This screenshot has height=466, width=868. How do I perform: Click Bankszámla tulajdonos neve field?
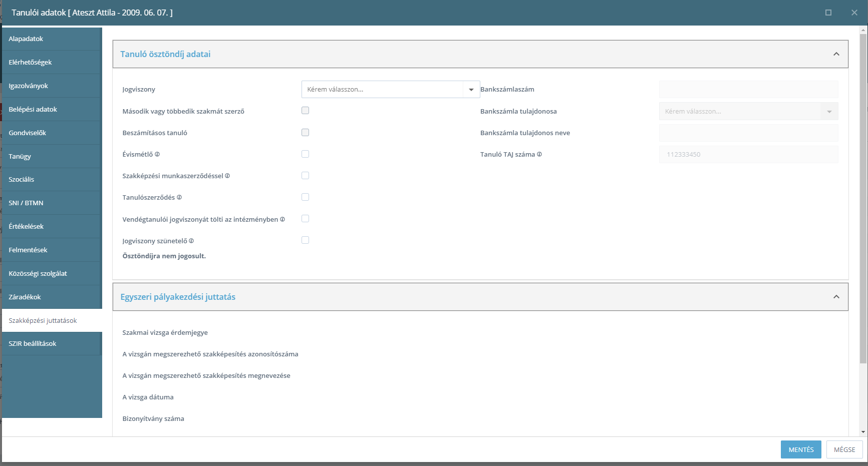tap(748, 133)
